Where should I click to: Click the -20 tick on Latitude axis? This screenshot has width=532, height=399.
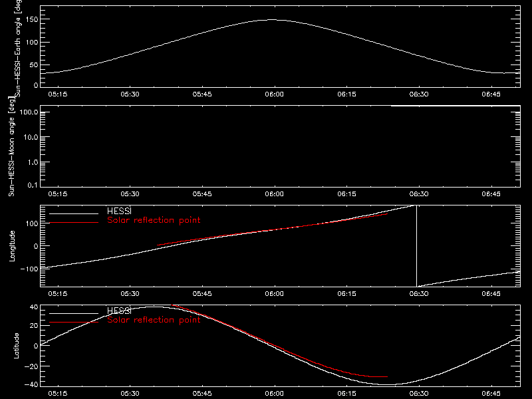point(31,366)
